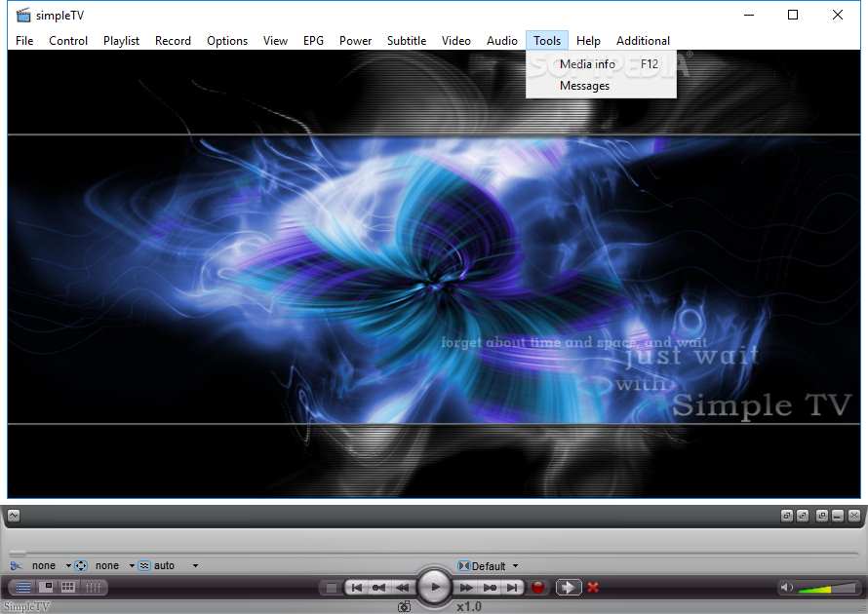Viewport: 868px width, 614px height.
Task: Open the View menu
Action: point(275,40)
